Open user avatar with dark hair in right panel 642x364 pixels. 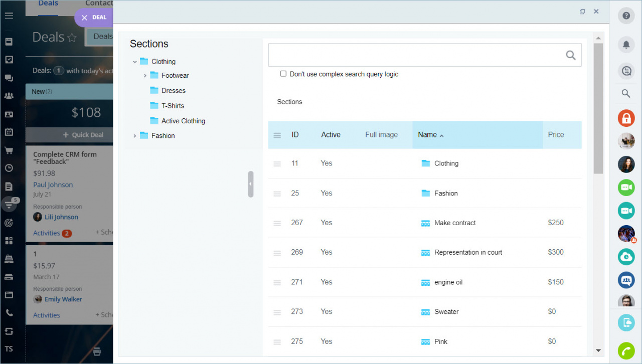coord(626,164)
